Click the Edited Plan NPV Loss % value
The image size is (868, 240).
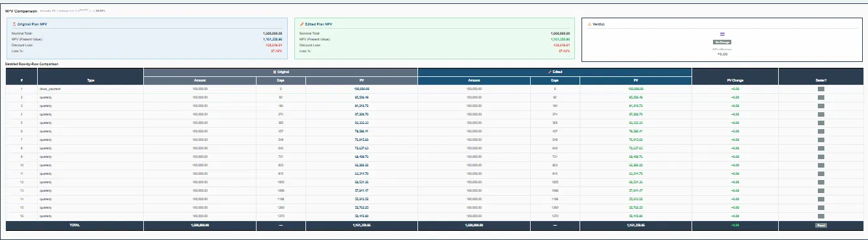pos(565,51)
